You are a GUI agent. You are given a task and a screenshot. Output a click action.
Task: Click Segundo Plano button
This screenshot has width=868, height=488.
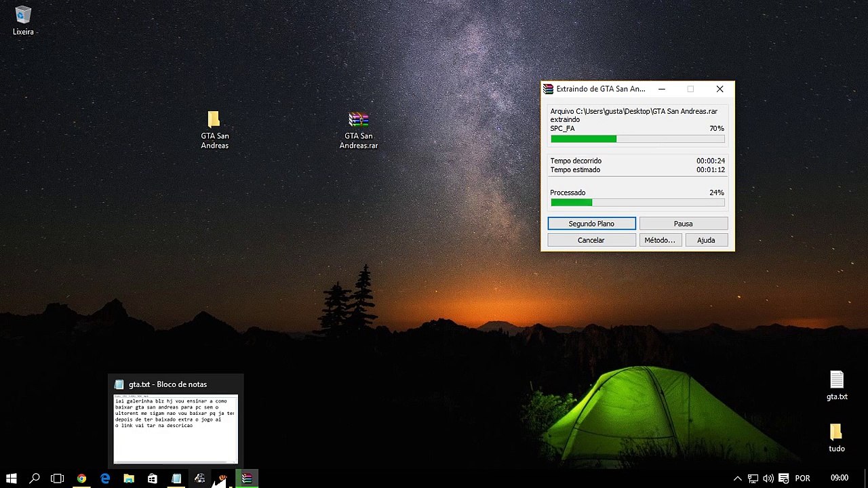pos(591,224)
